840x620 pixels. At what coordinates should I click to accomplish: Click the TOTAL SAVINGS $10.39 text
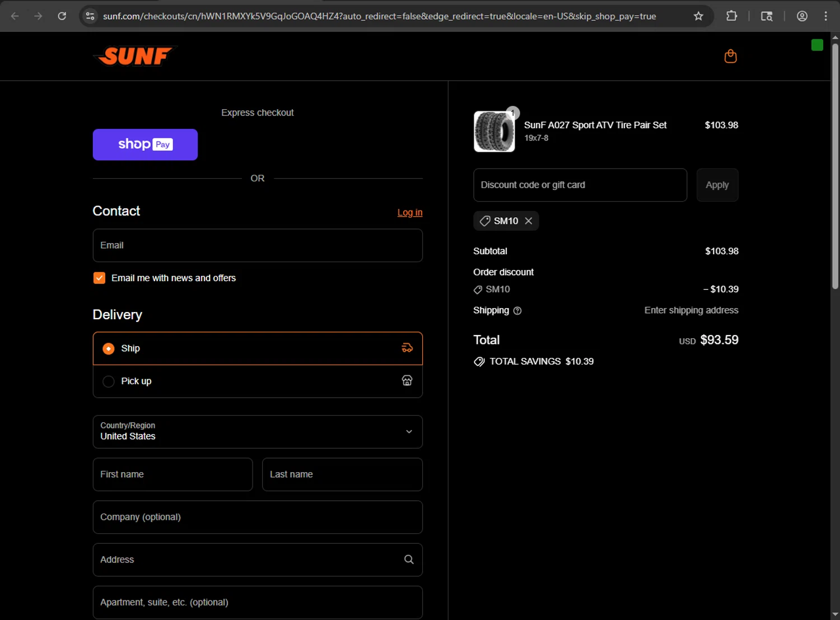(x=542, y=361)
